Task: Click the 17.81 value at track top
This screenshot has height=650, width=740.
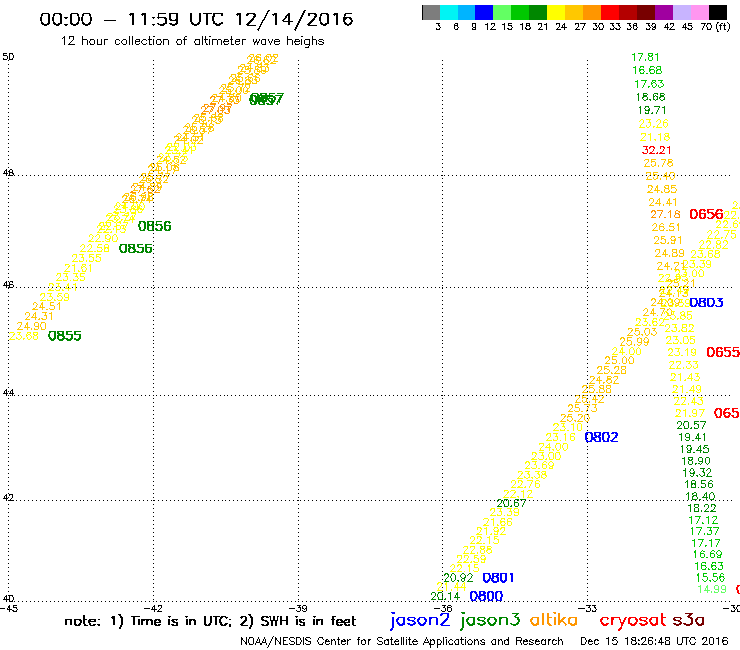Action: click(645, 57)
